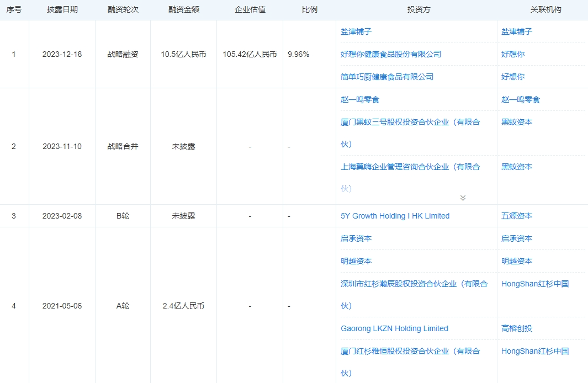Open 盐津铺子 link in 投资方 column
The width and height of the screenshot is (588, 383).
click(x=356, y=31)
